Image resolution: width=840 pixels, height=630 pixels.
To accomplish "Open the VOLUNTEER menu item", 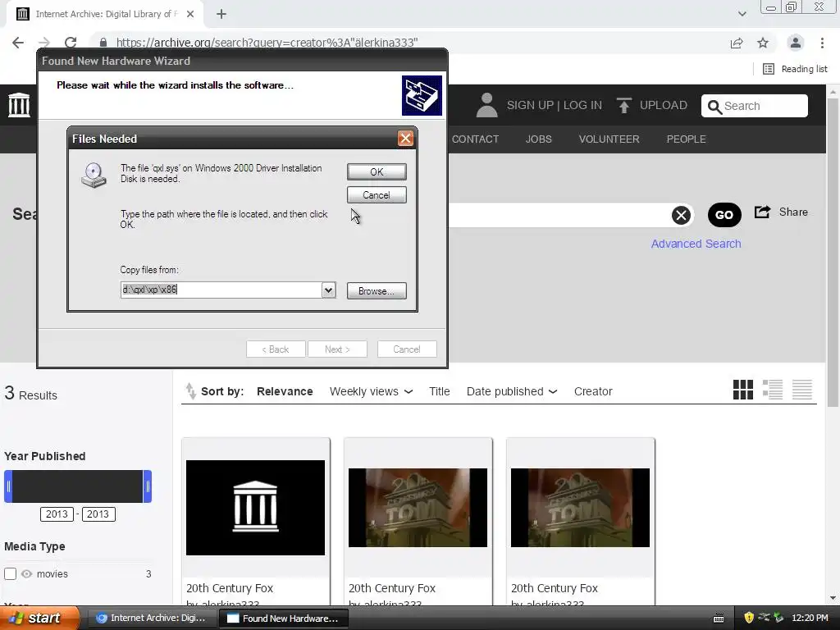I will [609, 139].
